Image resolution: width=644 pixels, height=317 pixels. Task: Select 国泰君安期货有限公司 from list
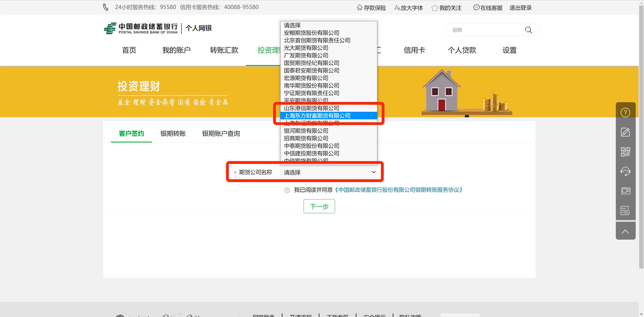[329, 71]
